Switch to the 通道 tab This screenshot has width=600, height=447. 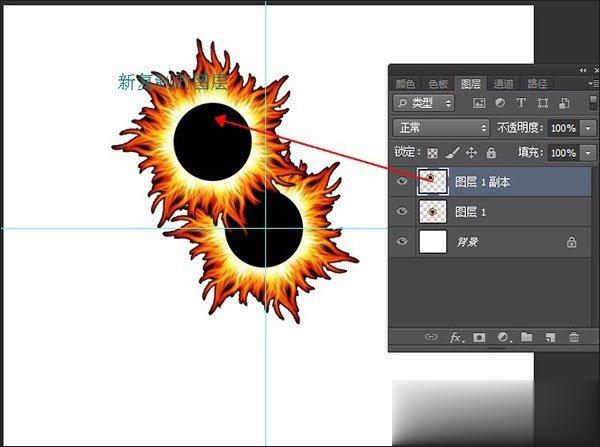pos(504,83)
